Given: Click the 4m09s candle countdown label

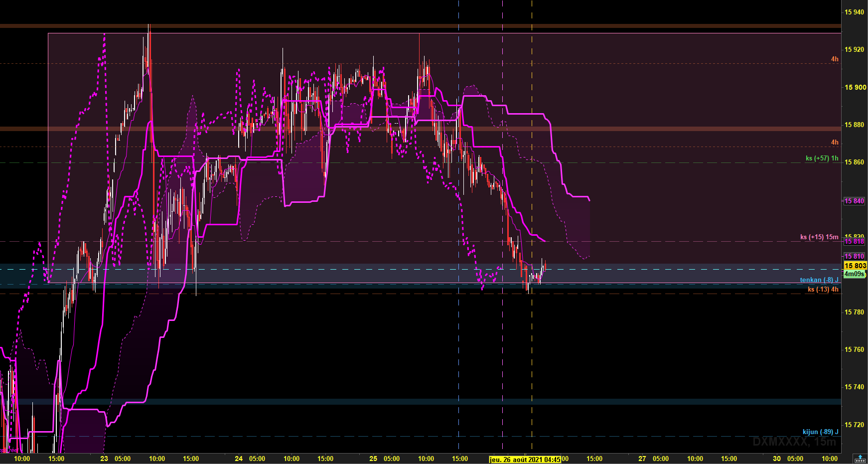Looking at the screenshot, I should [x=855, y=274].
